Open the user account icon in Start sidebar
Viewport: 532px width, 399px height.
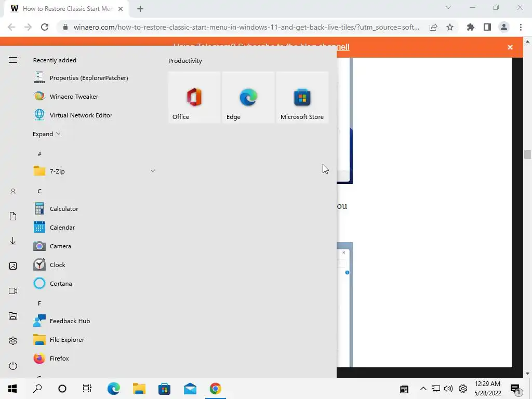click(x=13, y=191)
